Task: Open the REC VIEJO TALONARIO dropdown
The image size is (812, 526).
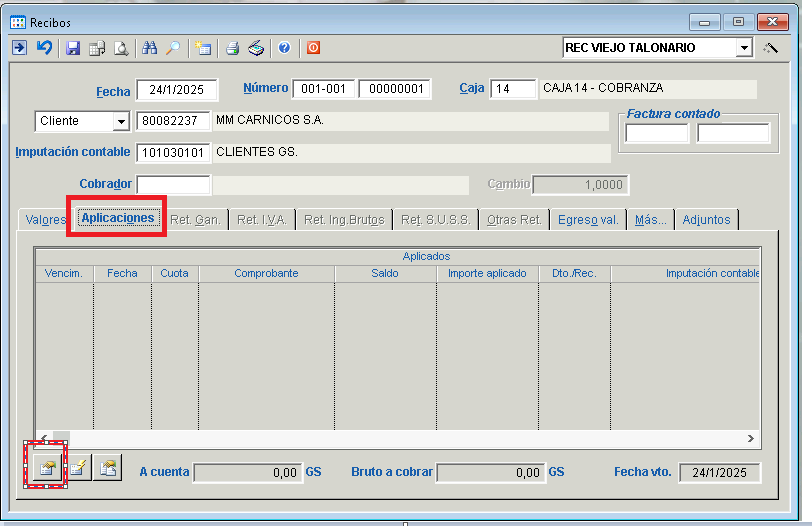Action: 743,48
